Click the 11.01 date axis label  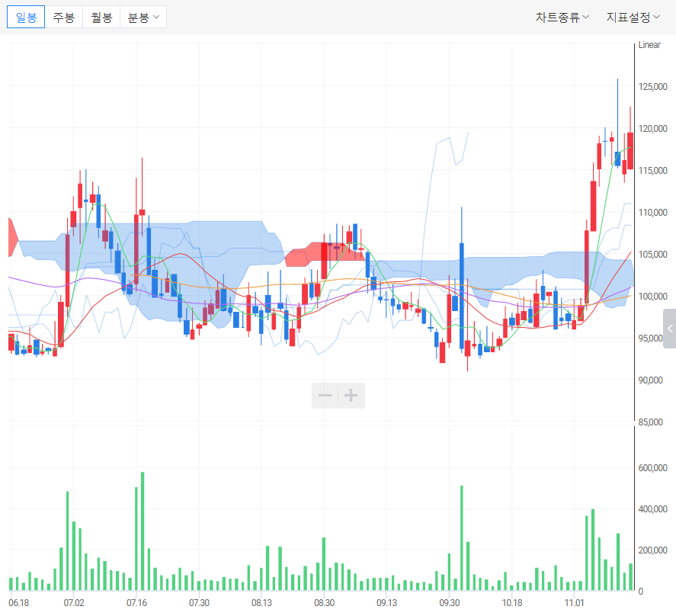coord(574,602)
